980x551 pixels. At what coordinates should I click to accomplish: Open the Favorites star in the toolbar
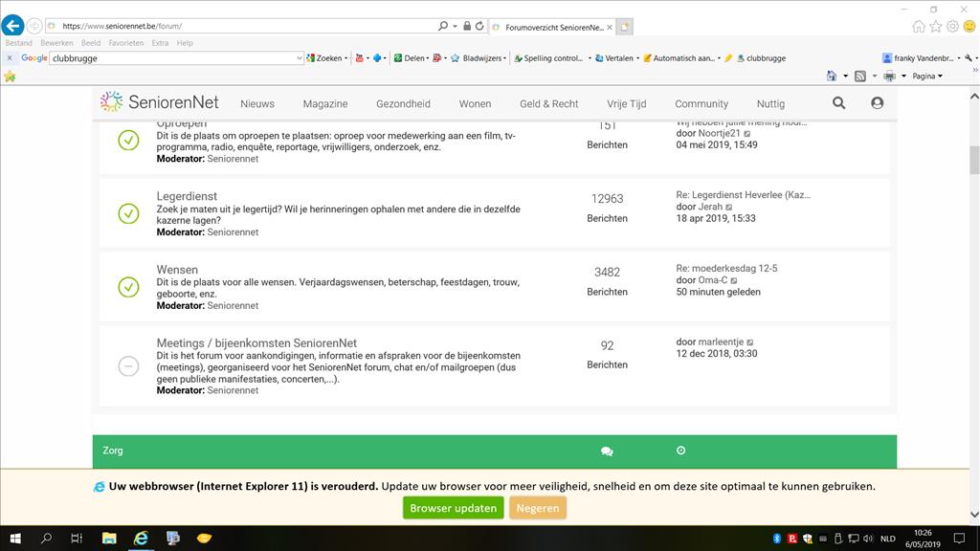[11, 76]
